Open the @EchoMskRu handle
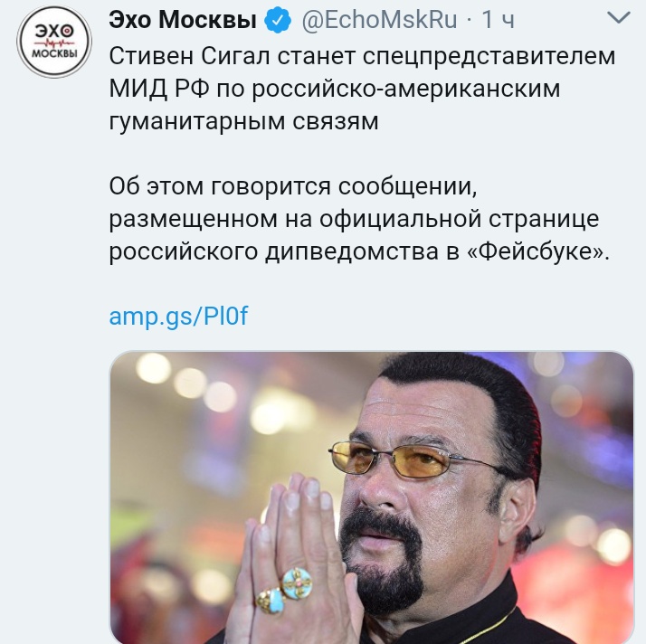The width and height of the screenshot is (646, 644). coord(379,19)
